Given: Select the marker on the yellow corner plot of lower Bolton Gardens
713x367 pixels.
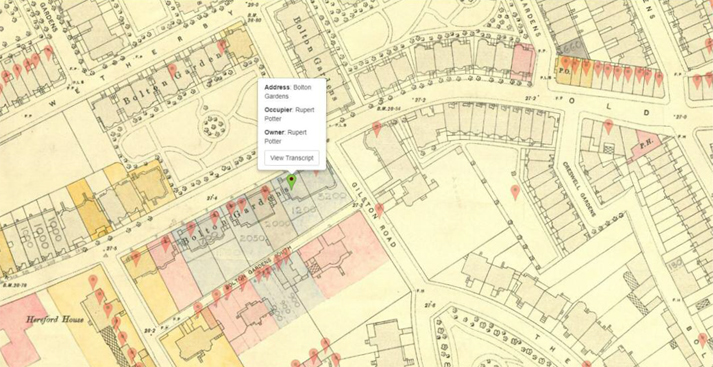Looking at the screenshot, I should pyautogui.click(x=136, y=258).
